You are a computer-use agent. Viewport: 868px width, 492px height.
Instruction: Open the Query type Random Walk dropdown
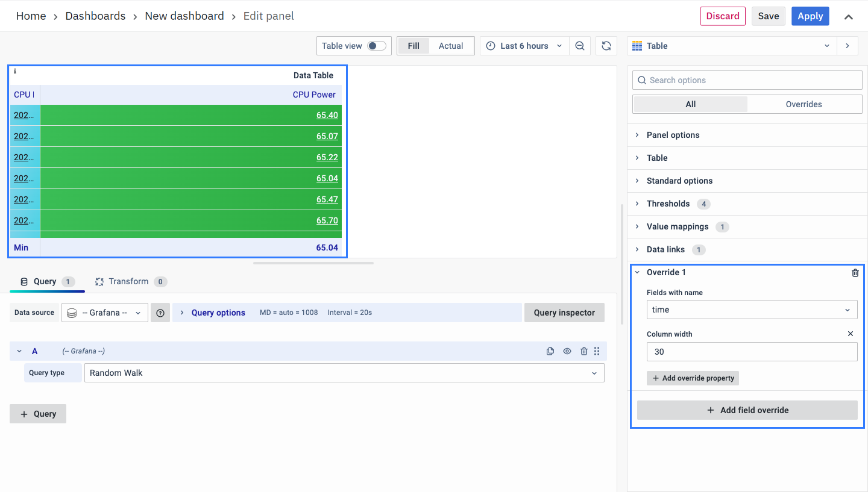pyautogui.click(x=344, y=373)
